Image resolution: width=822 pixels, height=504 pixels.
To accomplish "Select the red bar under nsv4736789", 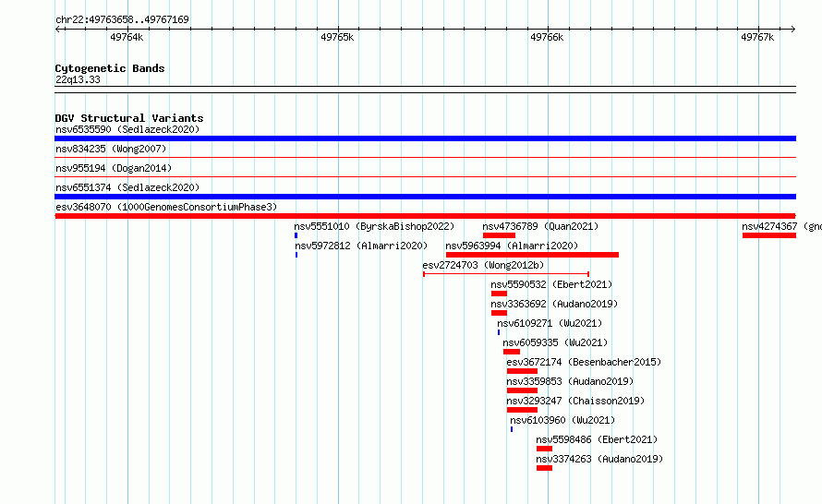I will click(499, 235).
